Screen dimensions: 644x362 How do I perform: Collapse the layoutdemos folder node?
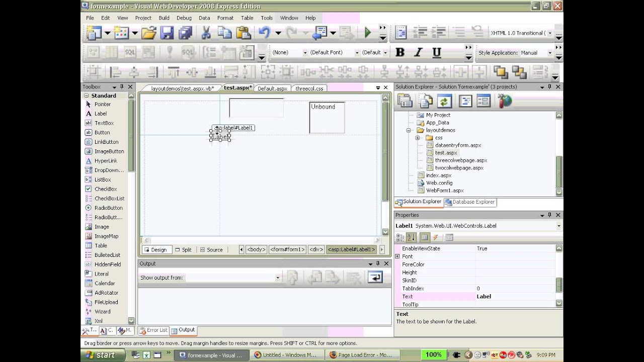[409, 130]
